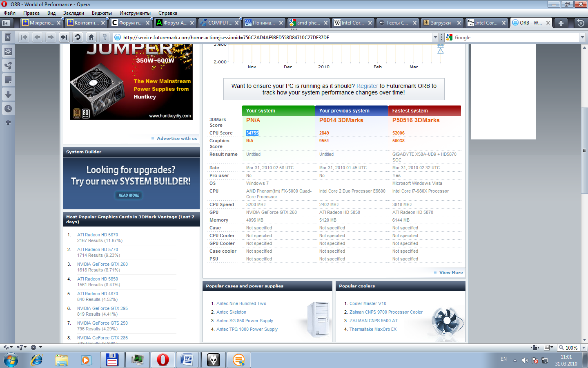Close the Тесты С... tab
The height and width of the screenshot is (368, 588).
(x=414, y=23)
